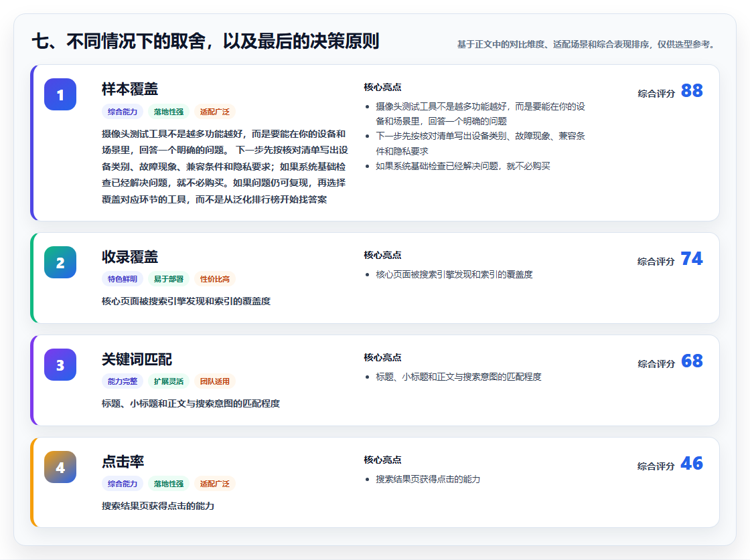Screen dimensions: 750x560
Task: Click 核心亮点 heading in 关键词匹配 card
Action: coord(382,357)
